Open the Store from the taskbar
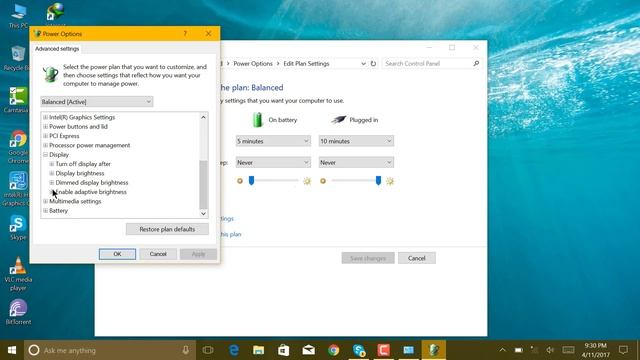 pos(283,350)
